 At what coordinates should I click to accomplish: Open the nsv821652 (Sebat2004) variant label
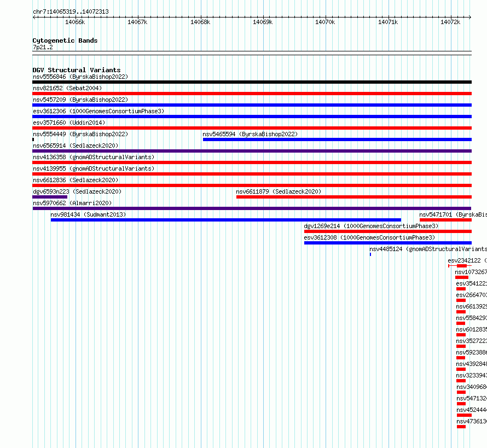pyautogui.click(x=67, y=88)
